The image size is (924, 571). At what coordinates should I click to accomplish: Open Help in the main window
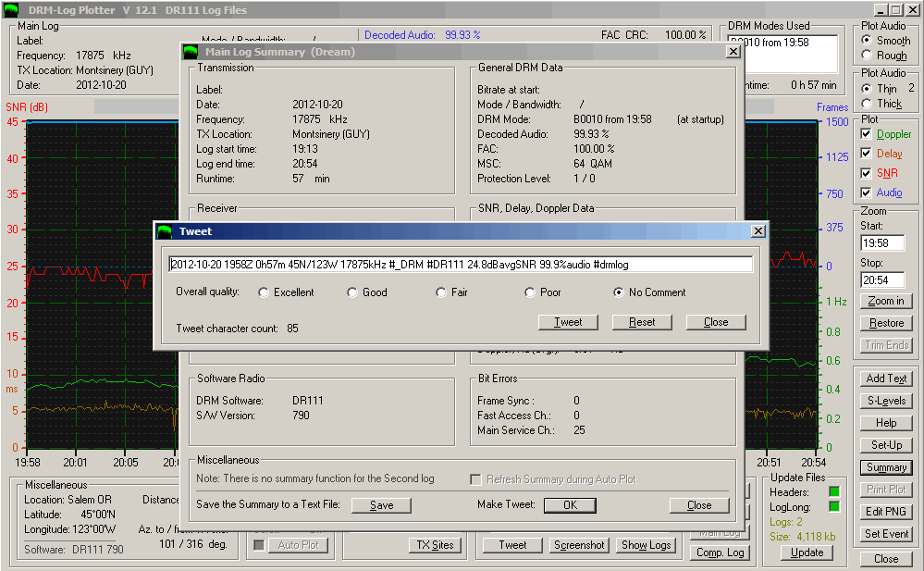pyautogui.click(x=886, y=423)
